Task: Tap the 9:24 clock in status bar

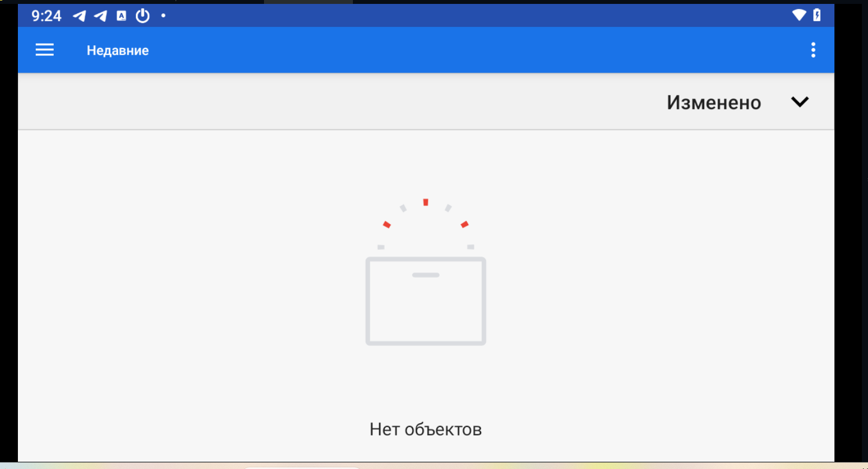Action: pos(46,16)
